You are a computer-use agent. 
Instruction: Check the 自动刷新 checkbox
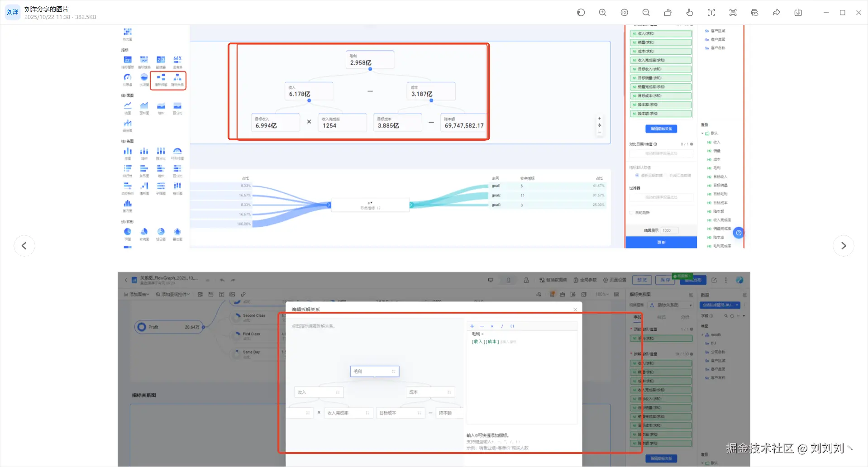(x=631, y=213)
